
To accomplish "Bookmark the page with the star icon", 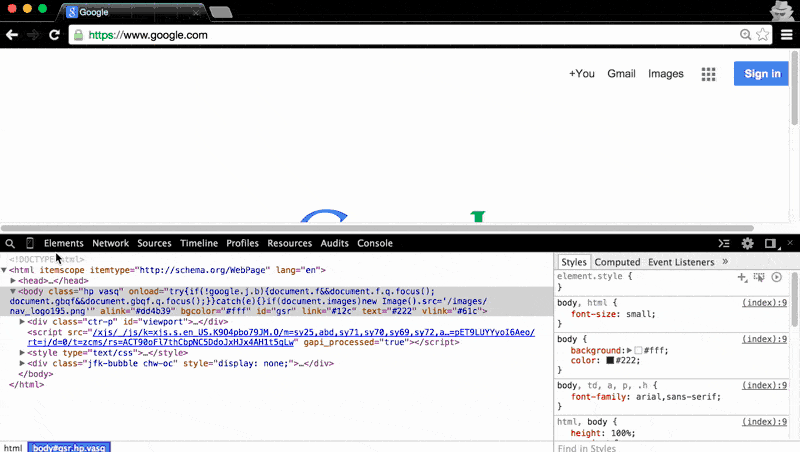I will click(763, 34).
